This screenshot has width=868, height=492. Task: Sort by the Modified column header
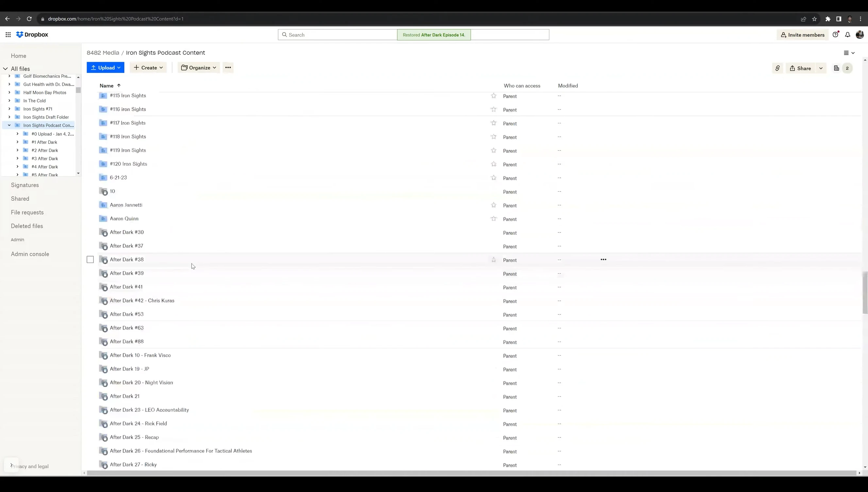pyautogui.click(x=568, y=86)
